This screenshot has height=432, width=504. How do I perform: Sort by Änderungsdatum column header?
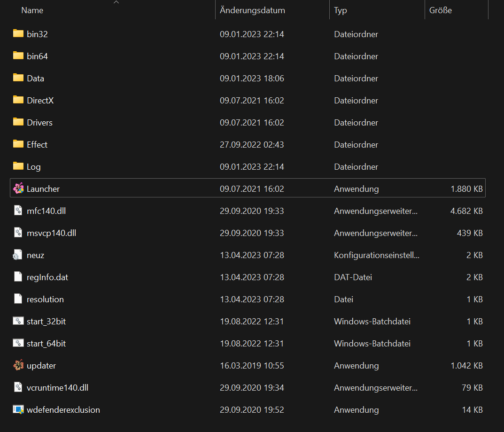pyautogui.click(x=252, y=10)
